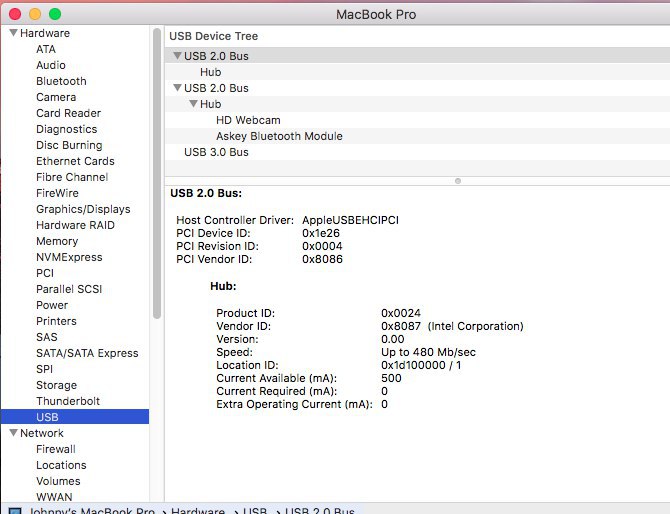The image size is (670, 514).
Task: Open the Bluetooth hardware entry
Action: point(61,81)
